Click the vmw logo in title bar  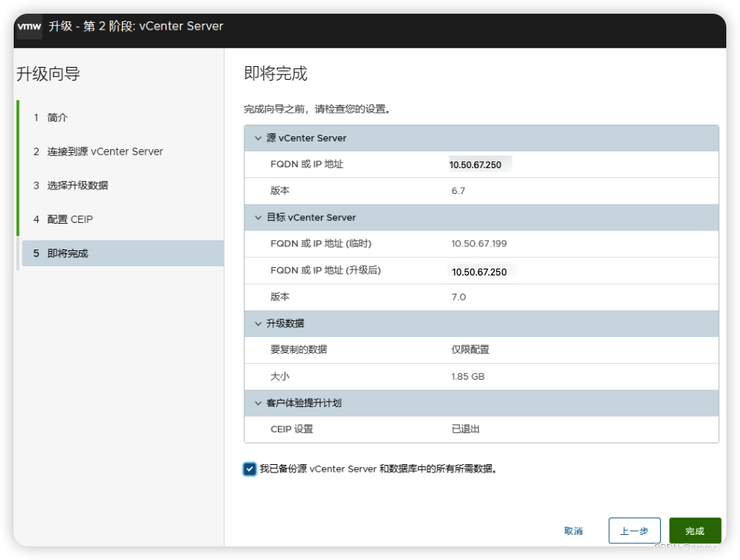click(29, 27)
